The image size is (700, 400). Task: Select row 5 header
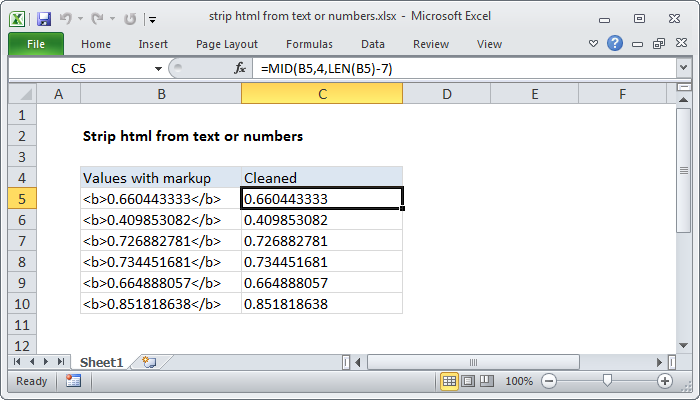22,199
